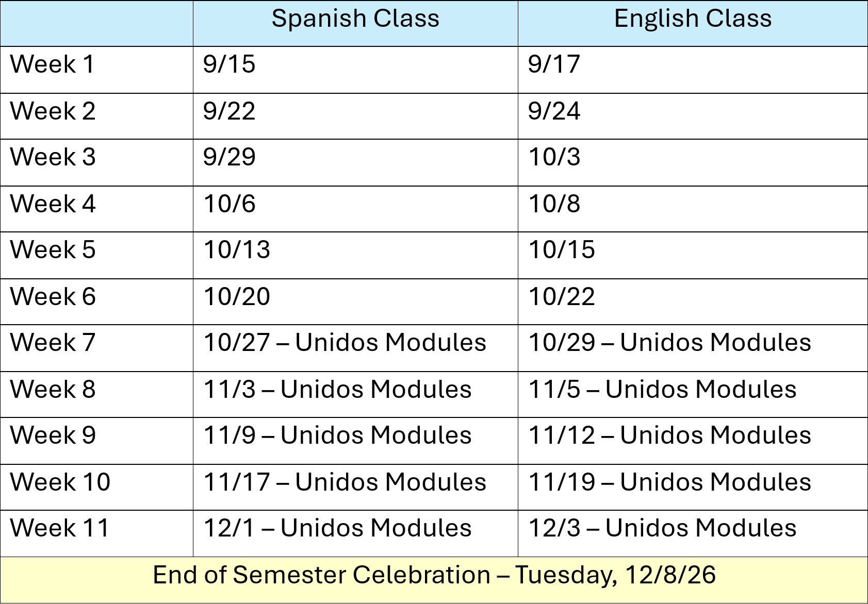Select the Spanish Class column header
The image size is (868, 604).
(x=355, y=23)
